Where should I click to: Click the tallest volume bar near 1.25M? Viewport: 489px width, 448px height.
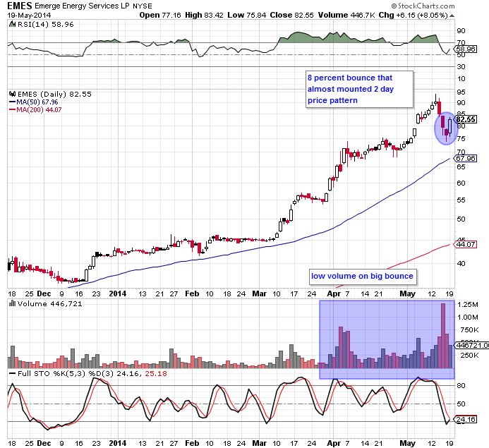click(x=443, y=335)
